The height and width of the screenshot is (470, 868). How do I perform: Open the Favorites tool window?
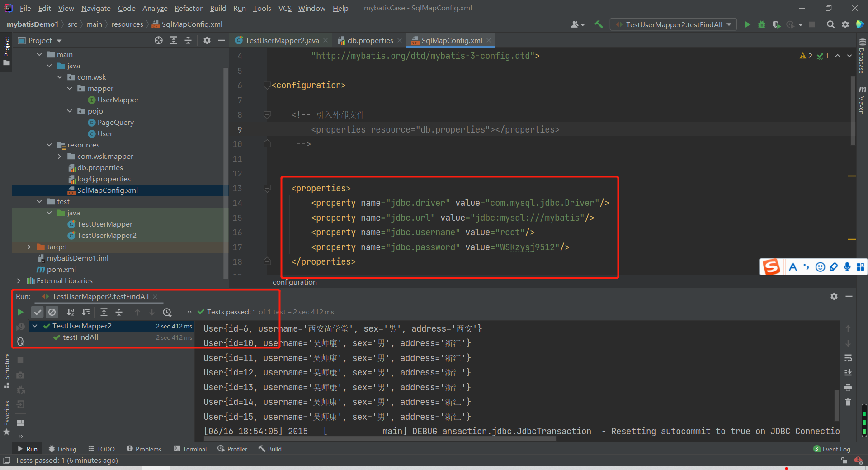7,418
